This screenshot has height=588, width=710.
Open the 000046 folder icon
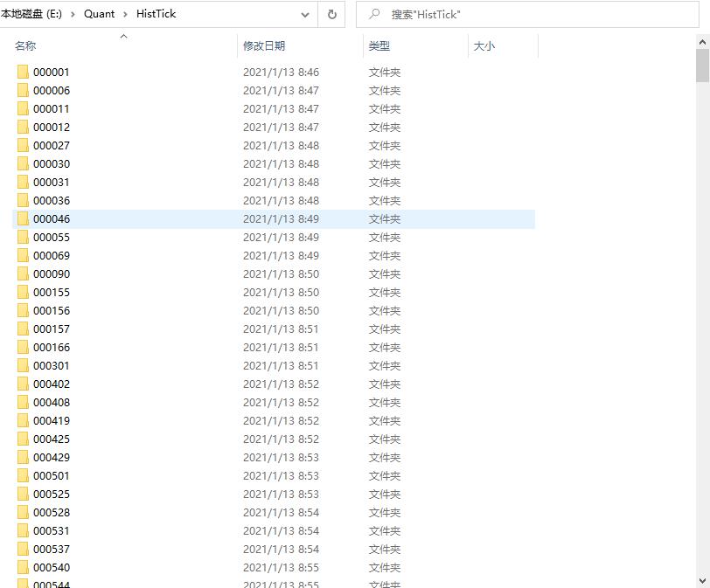point(22,218)
